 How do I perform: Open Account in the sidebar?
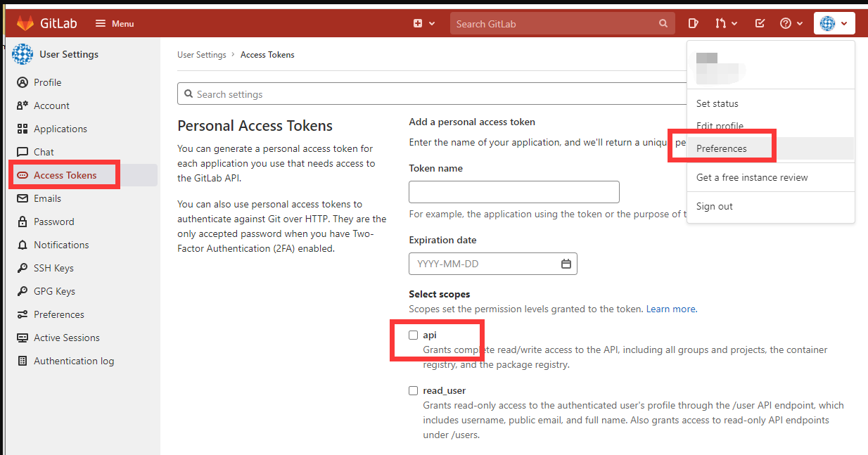tap(52, 105)
